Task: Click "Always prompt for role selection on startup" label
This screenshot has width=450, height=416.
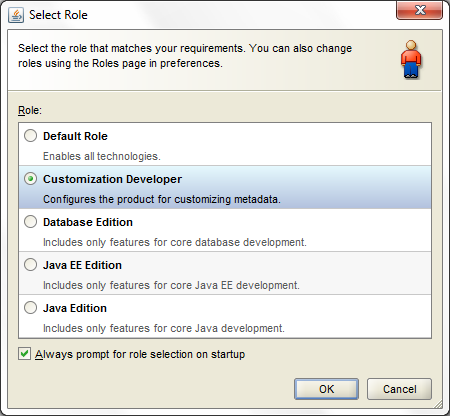Action: coord(140,354)
